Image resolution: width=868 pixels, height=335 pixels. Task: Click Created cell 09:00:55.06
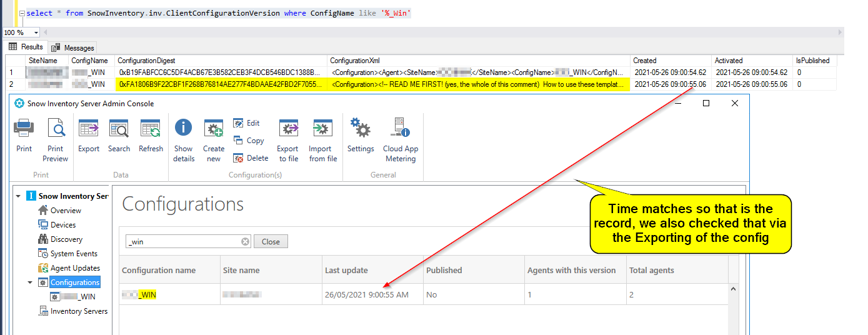pos(671,84)
